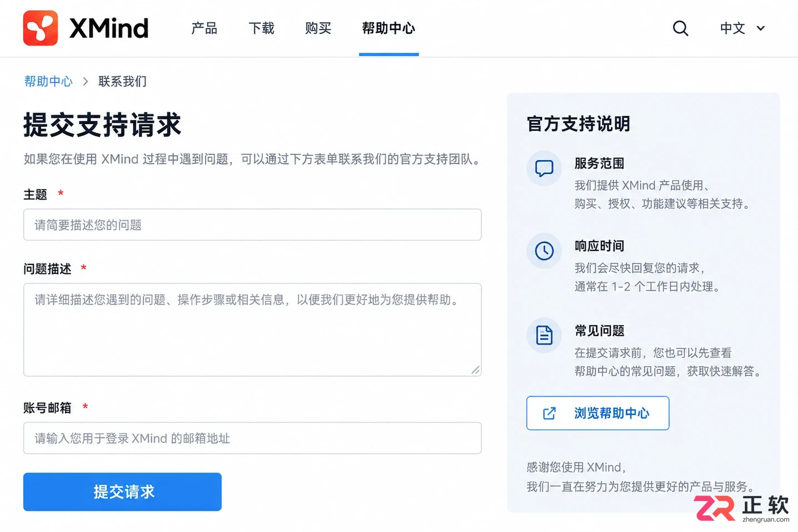Click into the 问题描述 text area
The width and height of the screenshot is (798, 532).
point(252,330)
